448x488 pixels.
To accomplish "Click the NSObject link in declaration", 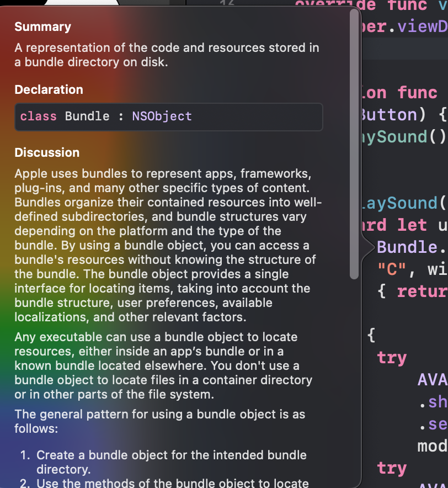I will click(x=162, y=116).
